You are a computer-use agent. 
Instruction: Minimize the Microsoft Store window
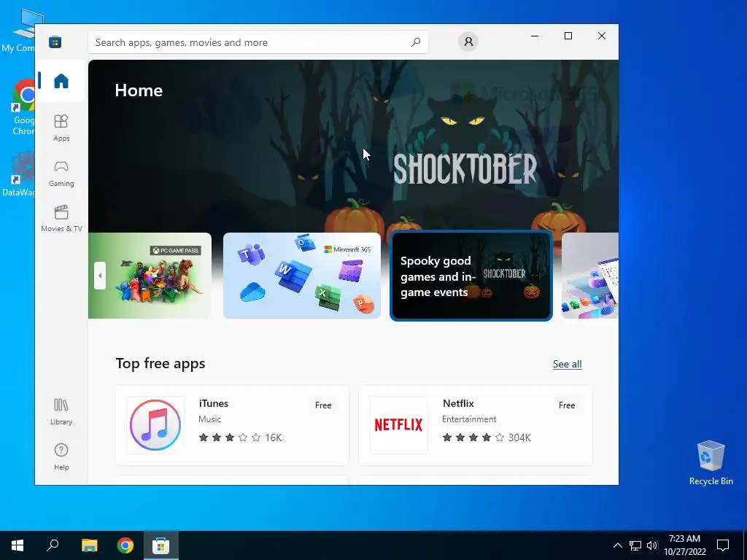point(535,36)
